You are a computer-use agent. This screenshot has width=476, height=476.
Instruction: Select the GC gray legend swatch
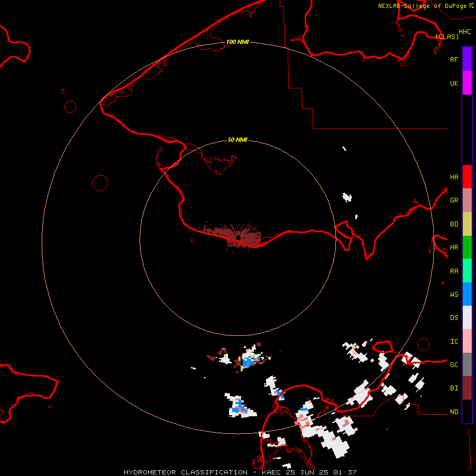click(467, 364)
